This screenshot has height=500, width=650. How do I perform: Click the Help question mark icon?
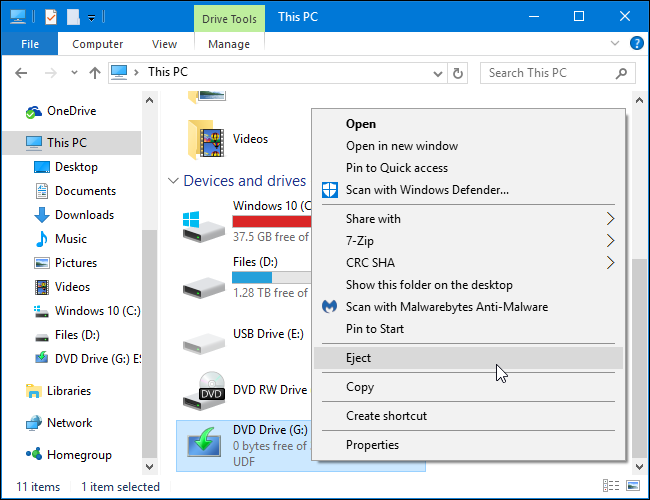click(636, 44)
